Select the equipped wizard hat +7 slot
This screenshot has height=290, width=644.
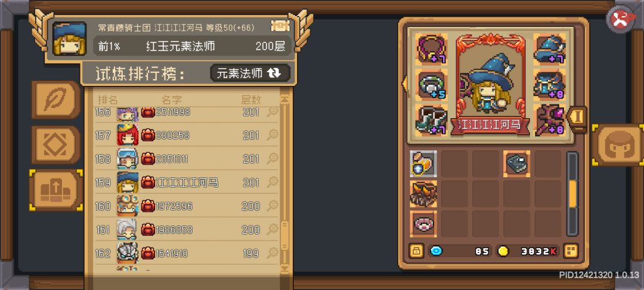549,48
